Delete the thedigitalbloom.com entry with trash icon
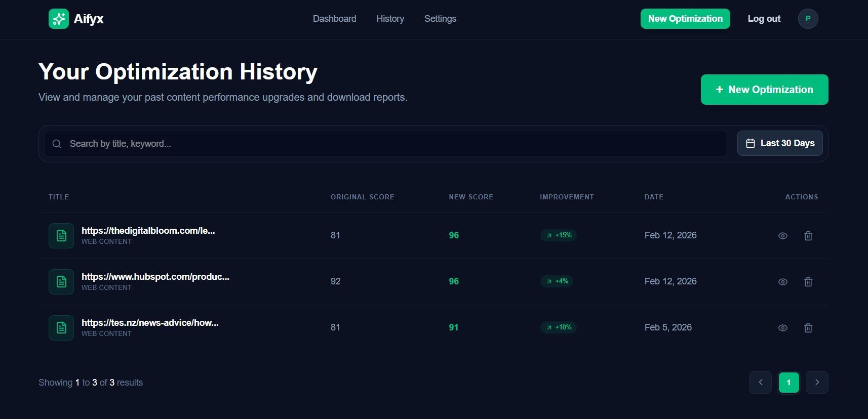This screenshot has height=419, width=868. 808,236
